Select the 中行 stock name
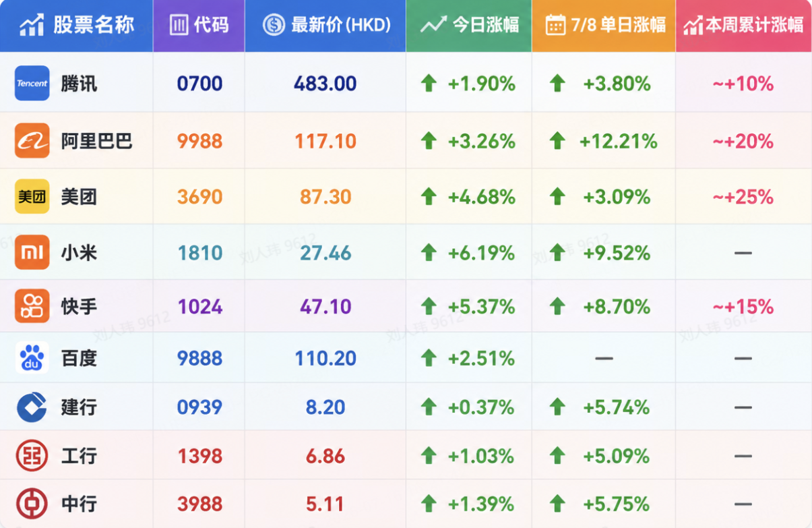 point(79,504)
